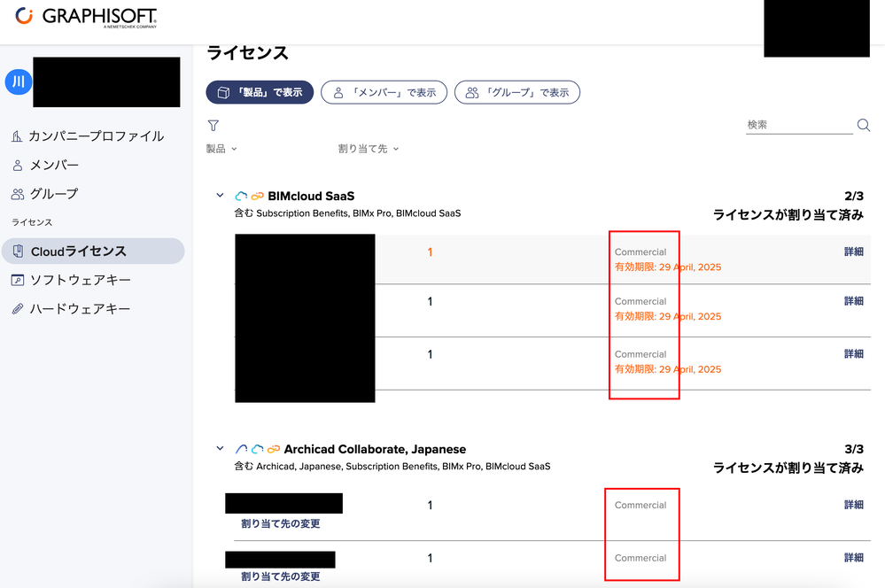The width and height of the screenshot is (885, 588).
Task: Focus the 検索 search field
Action: pyautogui.click(x=799, y=125)
